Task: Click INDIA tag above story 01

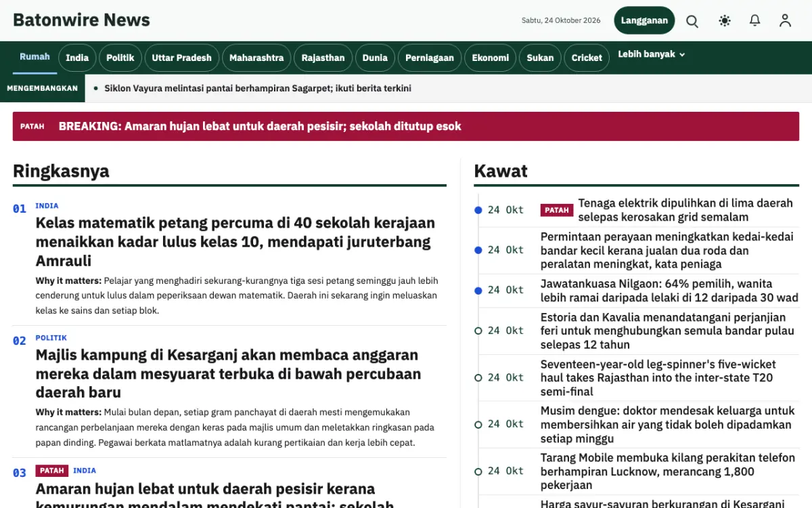Action: pyautogui.click(x=47, y=206)
